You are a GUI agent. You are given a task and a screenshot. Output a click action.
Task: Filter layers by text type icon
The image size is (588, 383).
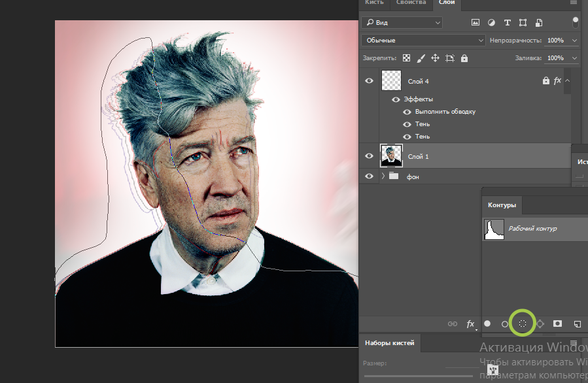pos(507,23)
